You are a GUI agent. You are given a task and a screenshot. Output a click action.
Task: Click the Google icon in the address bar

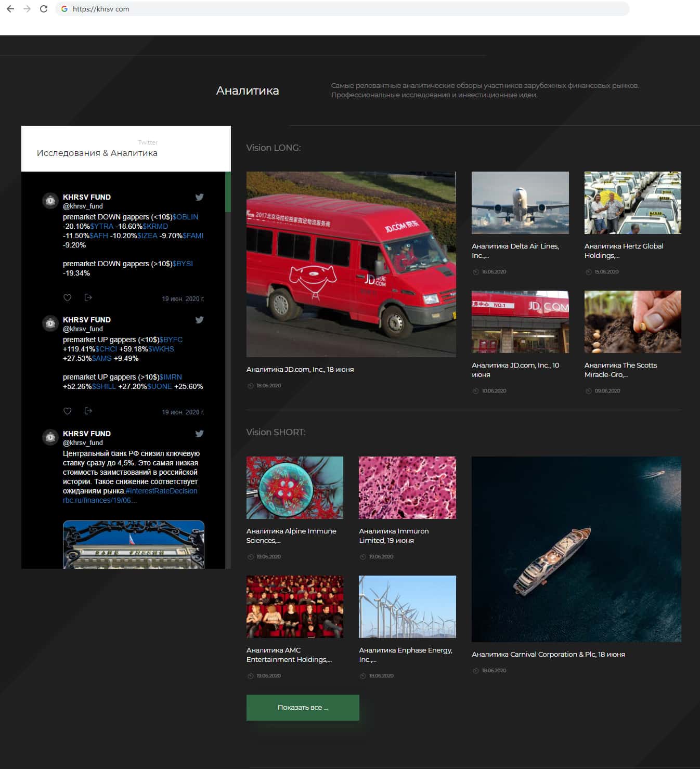click(64, 9)
